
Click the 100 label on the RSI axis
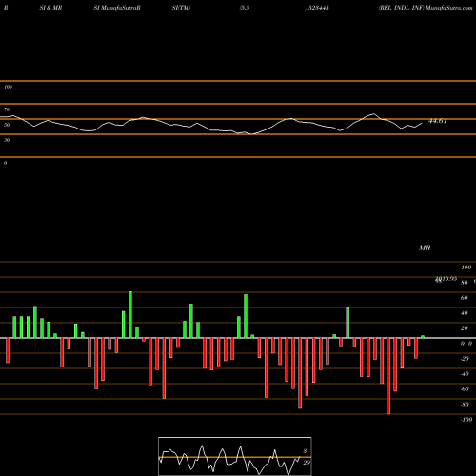click(8, 87)
